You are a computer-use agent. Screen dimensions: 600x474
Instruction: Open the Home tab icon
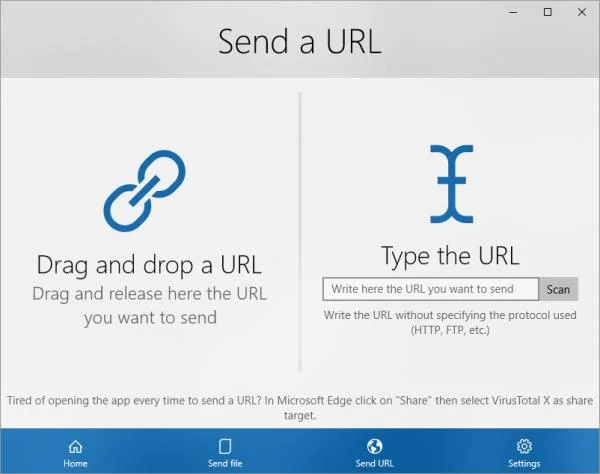[75, 446]
